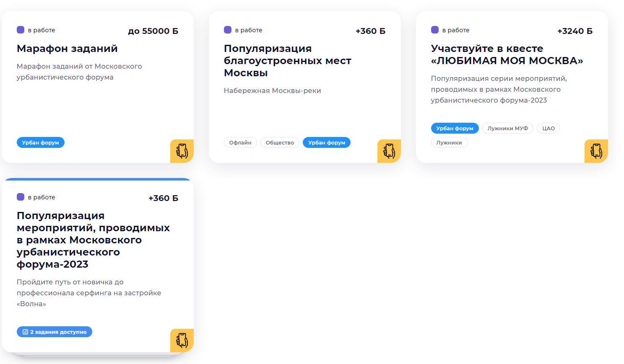624x364 pixels.
Task: Click phone icon on ЛЮБИМАЯ МОЯ МОСКВА card
Action: (x=596, y=151)
